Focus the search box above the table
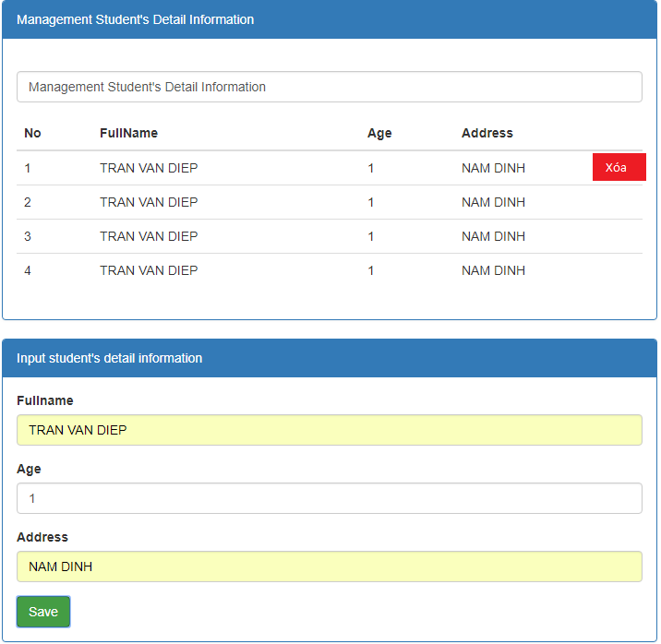This screenshot has height=644, width=661. tap(329, 87)
